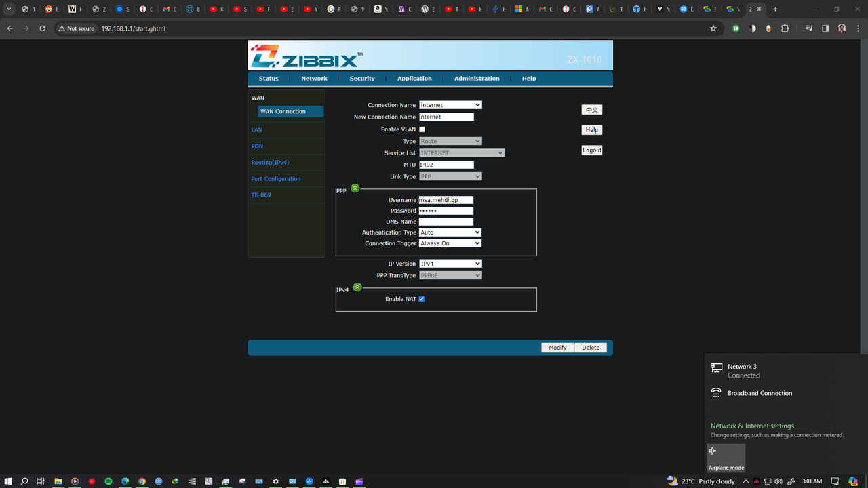This screenshot has width=868, height=488.
Task: Open the Chrome Extensions puzzle icon
Action: tap(785, 28)
